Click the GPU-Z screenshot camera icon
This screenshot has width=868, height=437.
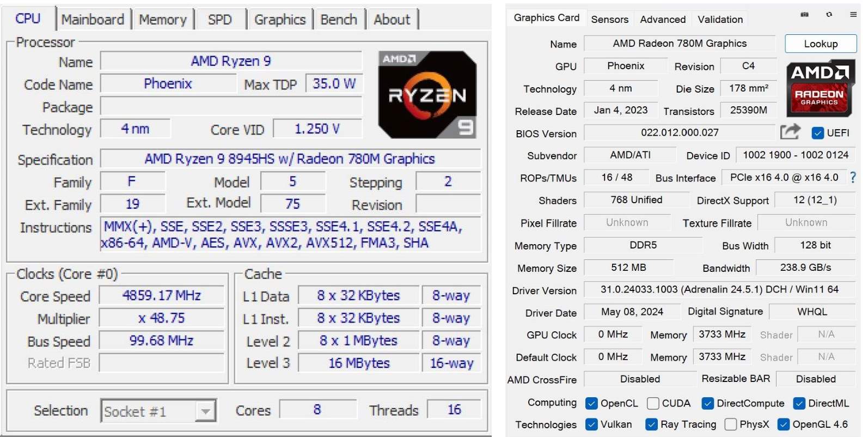804,15
